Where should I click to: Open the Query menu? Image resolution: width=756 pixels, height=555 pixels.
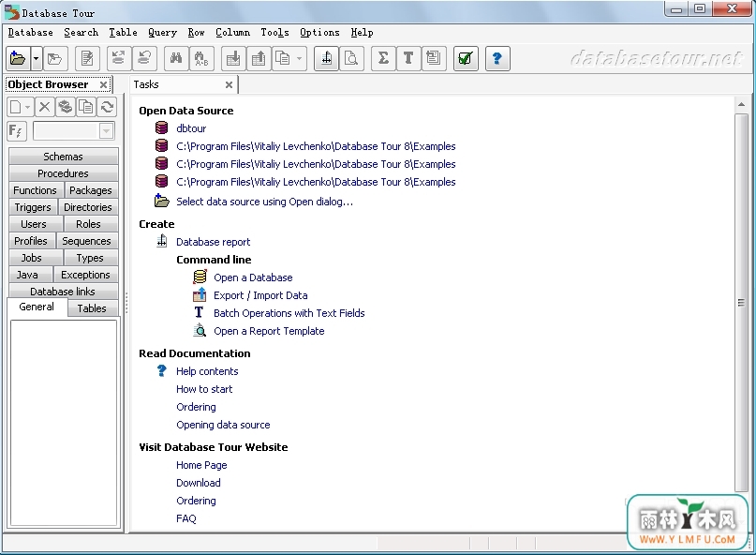pos(162,32)
